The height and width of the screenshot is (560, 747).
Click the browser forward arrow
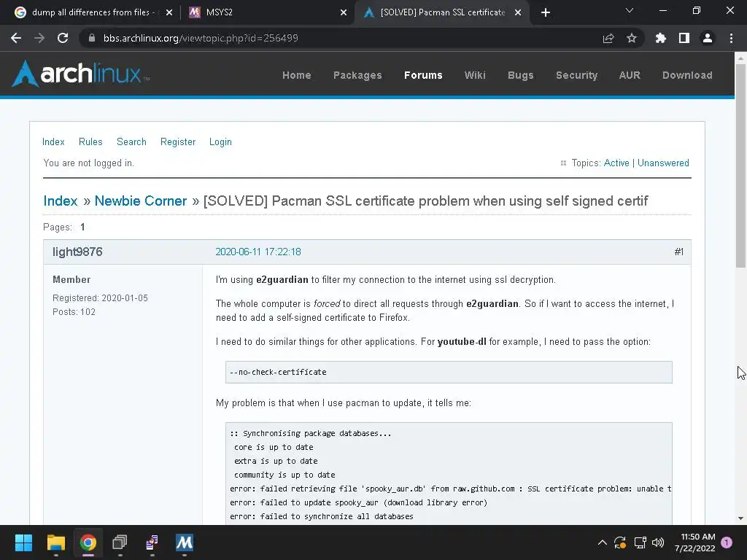click(39, 38)
